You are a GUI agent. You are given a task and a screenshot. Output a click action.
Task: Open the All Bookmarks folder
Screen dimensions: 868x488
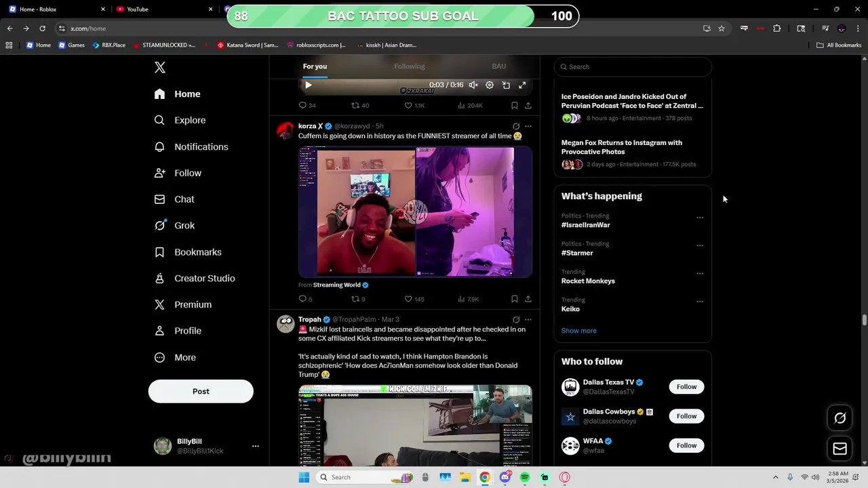pyautogui.click(x=839, y=45)
